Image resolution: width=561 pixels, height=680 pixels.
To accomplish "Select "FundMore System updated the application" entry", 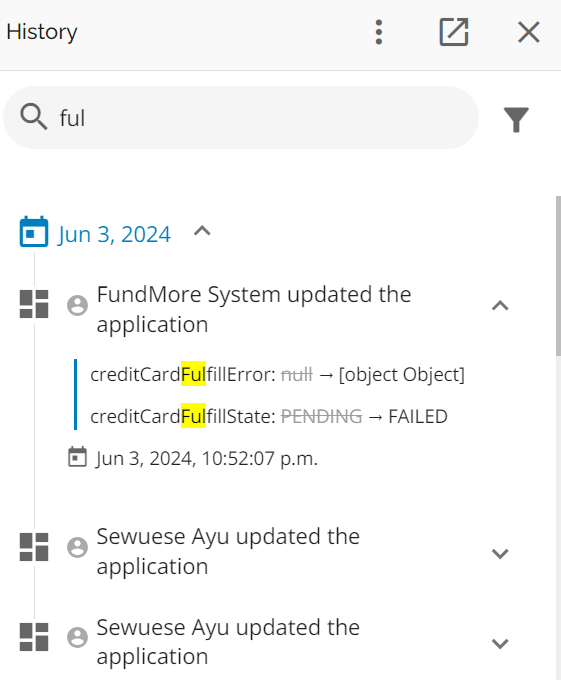I will (x=254, y=309).
